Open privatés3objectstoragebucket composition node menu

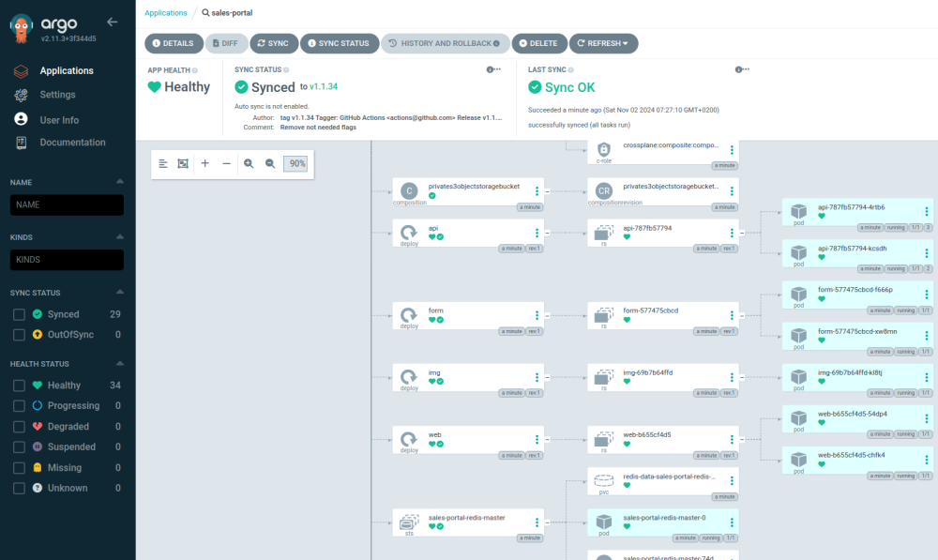(537, 190)
